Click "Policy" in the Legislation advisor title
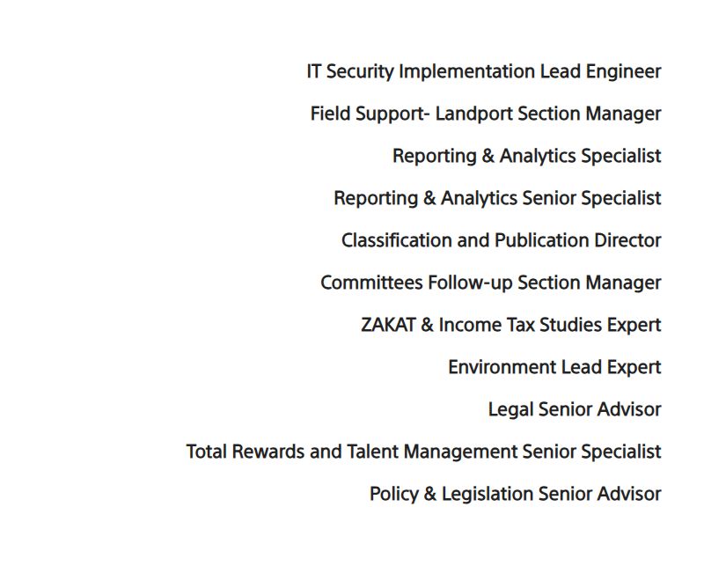 click(393, 494)
